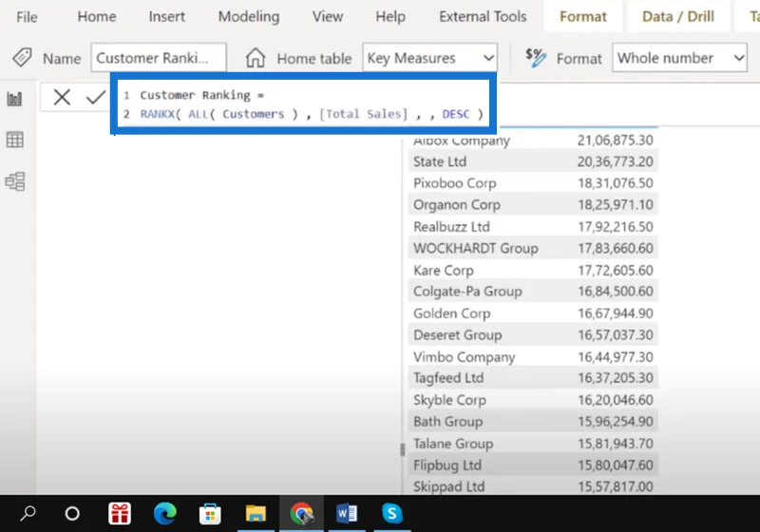Switch to Data table view in sidebar
This screenshot has width=760, height=532.
coord(14,140)
